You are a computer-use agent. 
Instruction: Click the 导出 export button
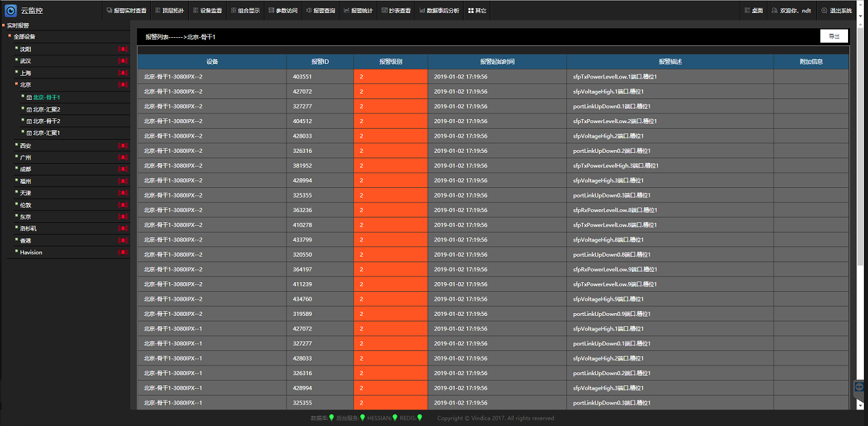tap(834, 36)
